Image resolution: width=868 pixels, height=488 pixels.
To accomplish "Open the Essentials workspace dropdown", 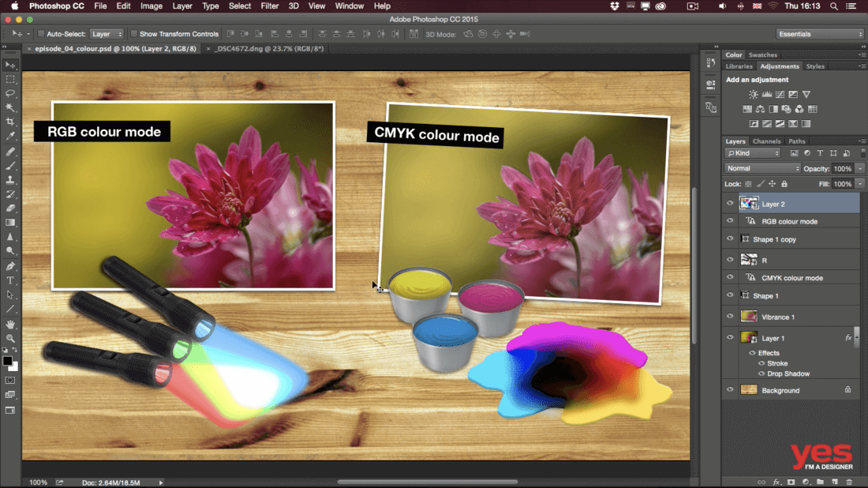I will (x=820, y=34).
